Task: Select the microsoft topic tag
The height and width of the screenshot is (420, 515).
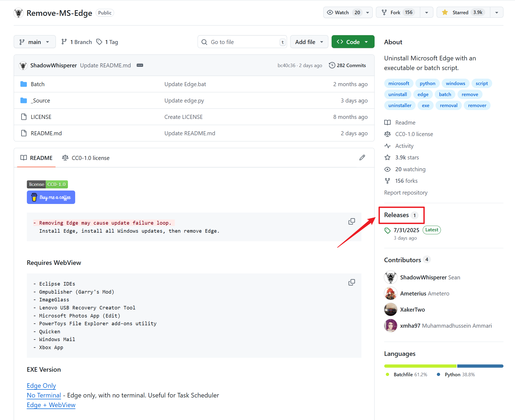Action: pyautogui.click(x=399, y=83)
